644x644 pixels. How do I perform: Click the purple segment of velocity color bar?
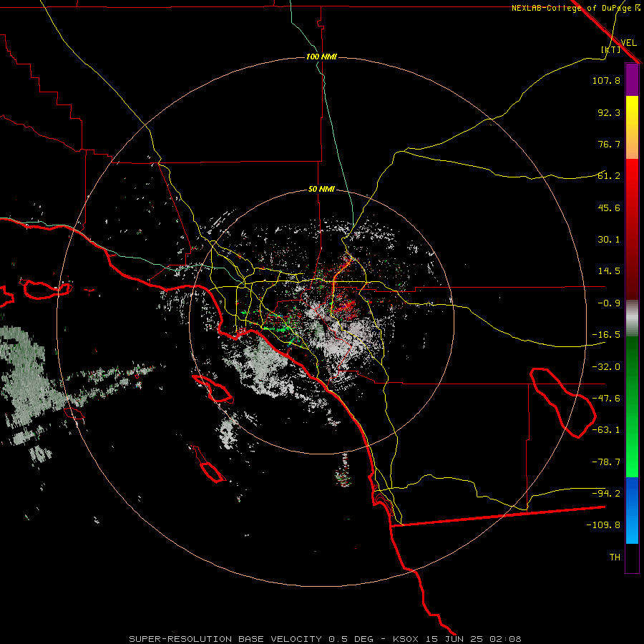[x=632, y=80]
